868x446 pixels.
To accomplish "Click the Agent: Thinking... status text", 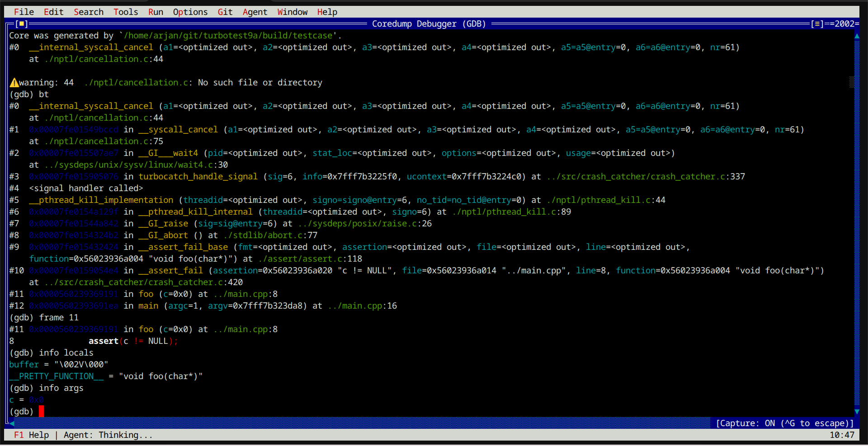I will [108, 435].
